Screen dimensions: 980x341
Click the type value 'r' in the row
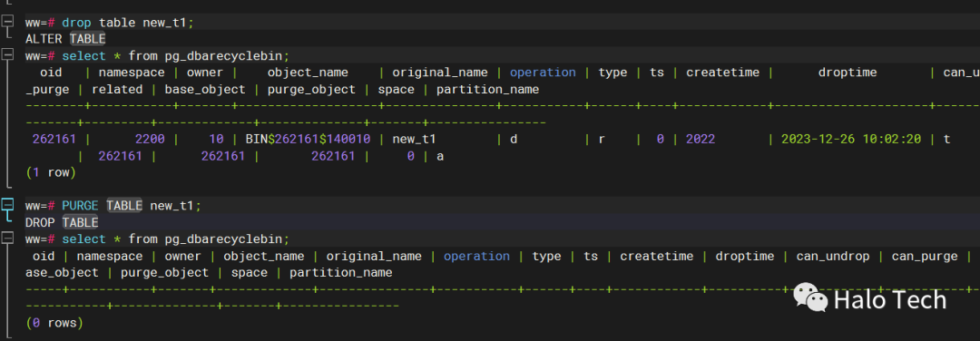coord(602,140)
